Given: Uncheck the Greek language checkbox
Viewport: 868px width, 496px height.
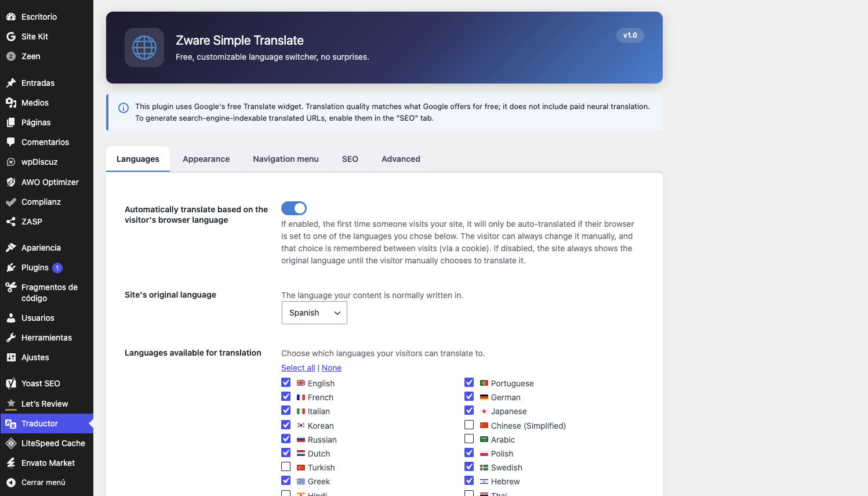Looking at the screenshot, I should 286,480.
